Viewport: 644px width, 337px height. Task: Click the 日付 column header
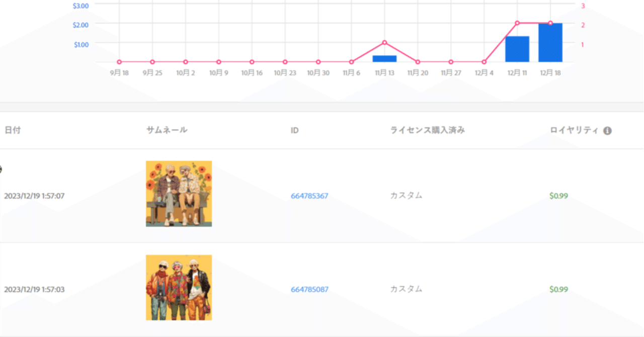13,130
